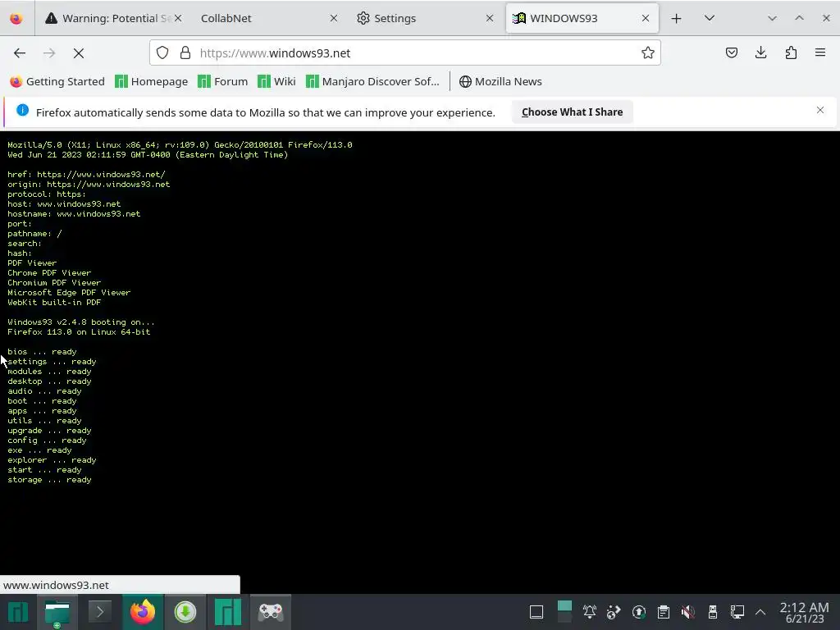
Task: Open the Manjaro Hello taskbar icon
Action: [x=228, y=612]
